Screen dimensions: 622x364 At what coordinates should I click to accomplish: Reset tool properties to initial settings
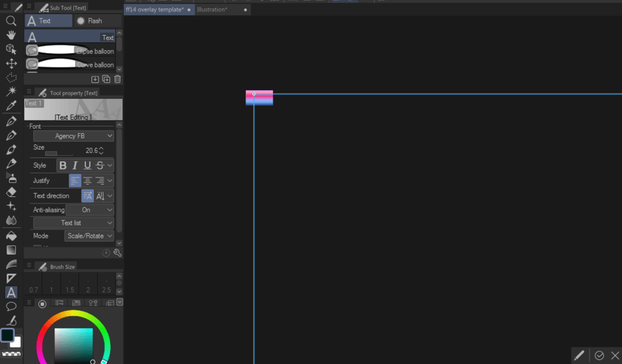[106, 253]
